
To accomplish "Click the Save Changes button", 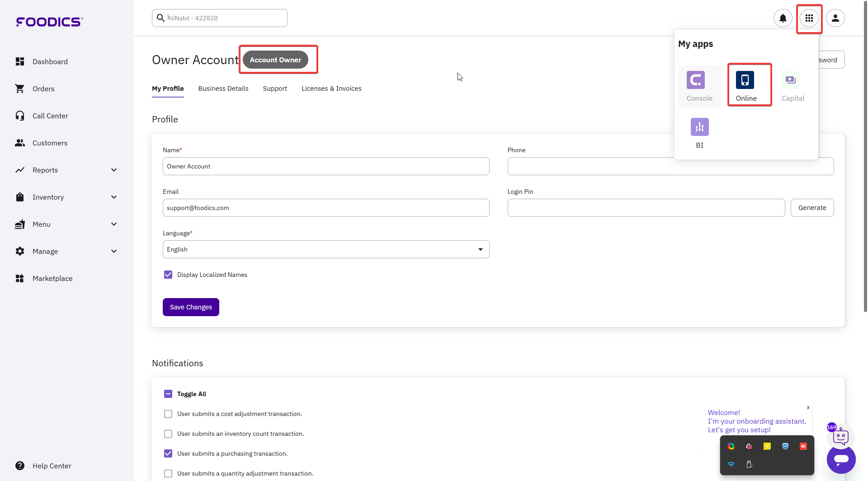I will click(190, 307).
